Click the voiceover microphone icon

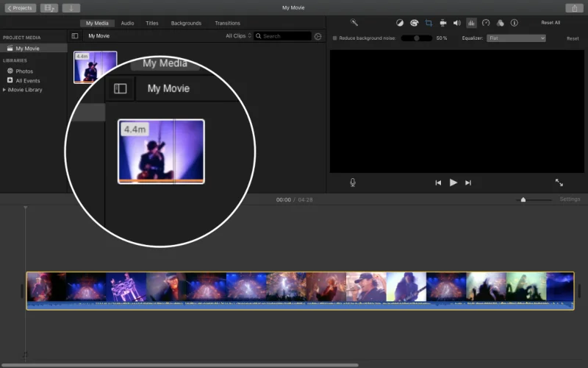click(353, 183)
